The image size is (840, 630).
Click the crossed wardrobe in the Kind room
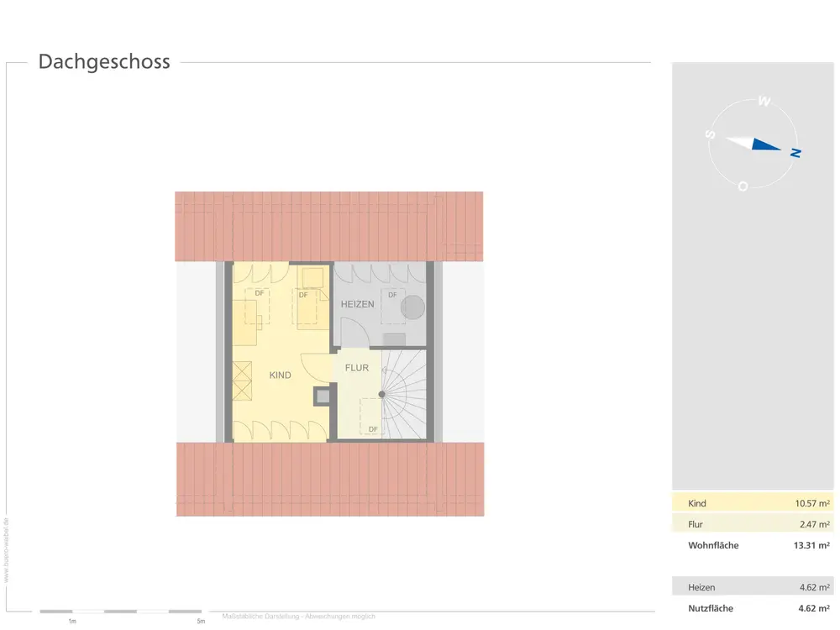243,381
